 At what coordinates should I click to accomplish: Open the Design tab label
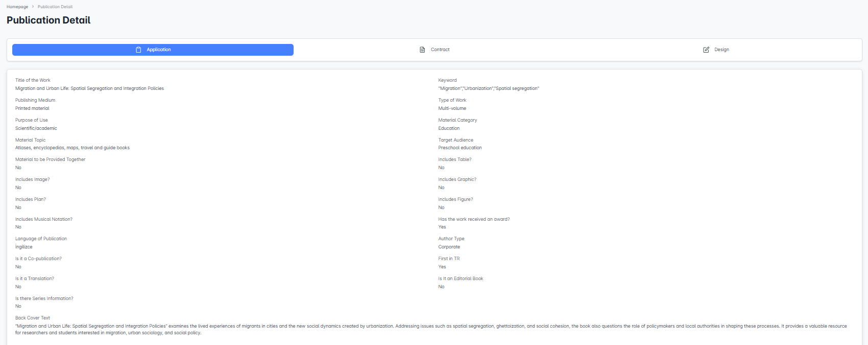721,50
